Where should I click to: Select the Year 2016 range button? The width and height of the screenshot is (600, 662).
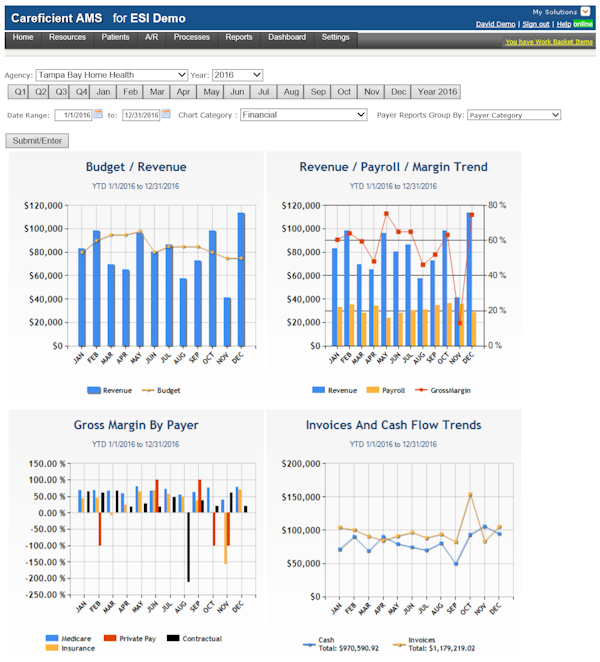[x=437, y=92]
